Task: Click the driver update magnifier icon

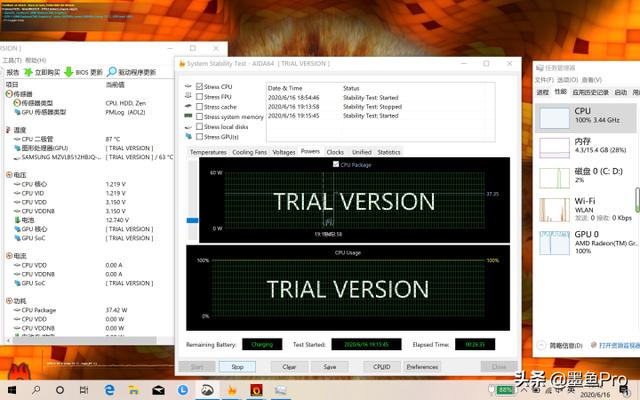Action: coord(111,72)
